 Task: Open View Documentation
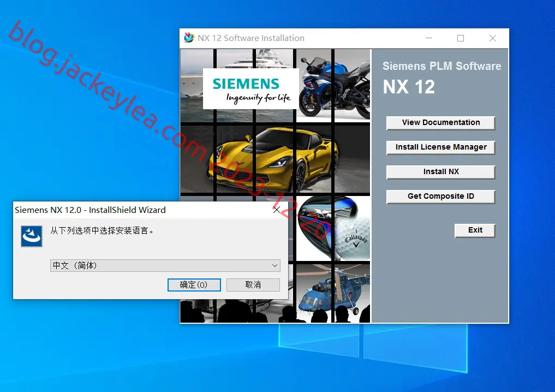point(441,123)
